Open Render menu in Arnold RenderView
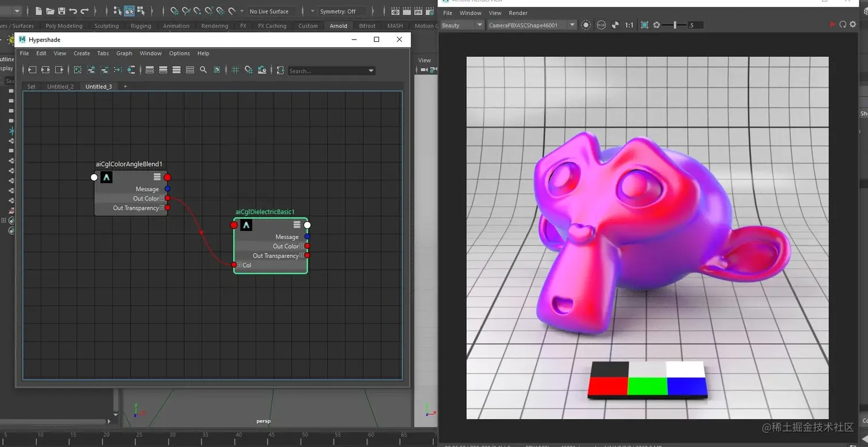The width and height of the screenshot is (868, 447). pyautogui.click(x=518, y=13)
